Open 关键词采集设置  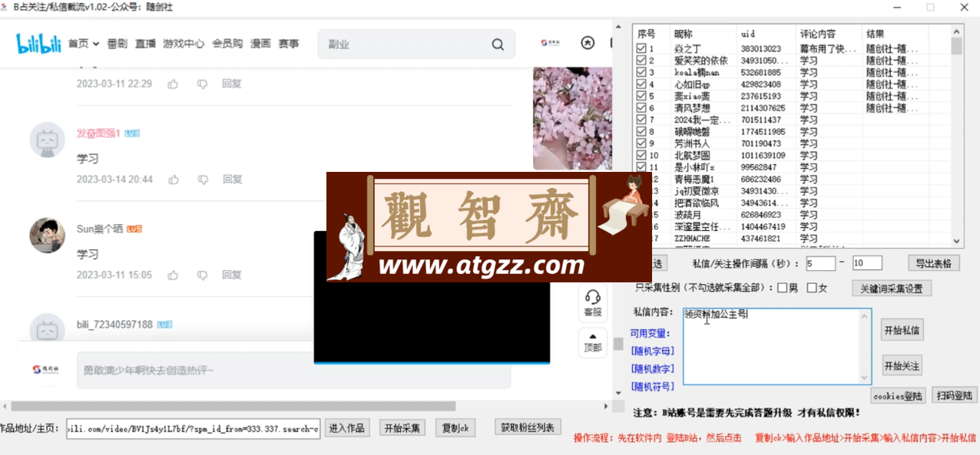tap(892, 288)
